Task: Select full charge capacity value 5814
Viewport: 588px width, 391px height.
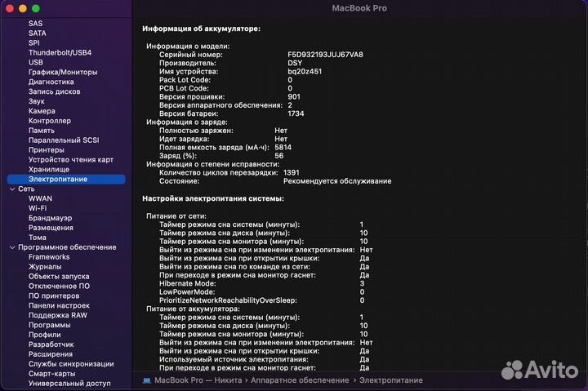Action: pos(283,147)
